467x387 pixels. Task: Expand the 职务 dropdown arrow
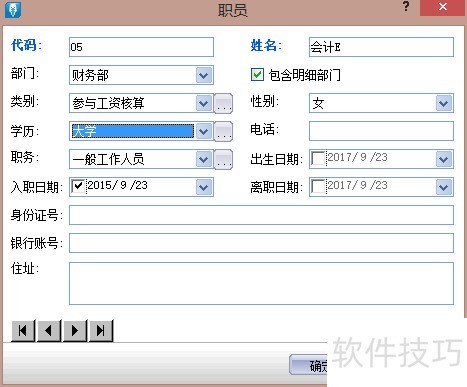pos(204,159)
